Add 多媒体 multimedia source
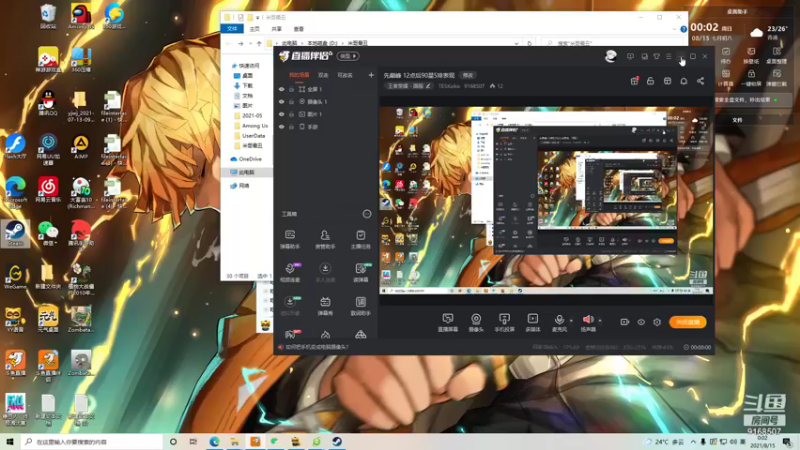 pos(533,322)
